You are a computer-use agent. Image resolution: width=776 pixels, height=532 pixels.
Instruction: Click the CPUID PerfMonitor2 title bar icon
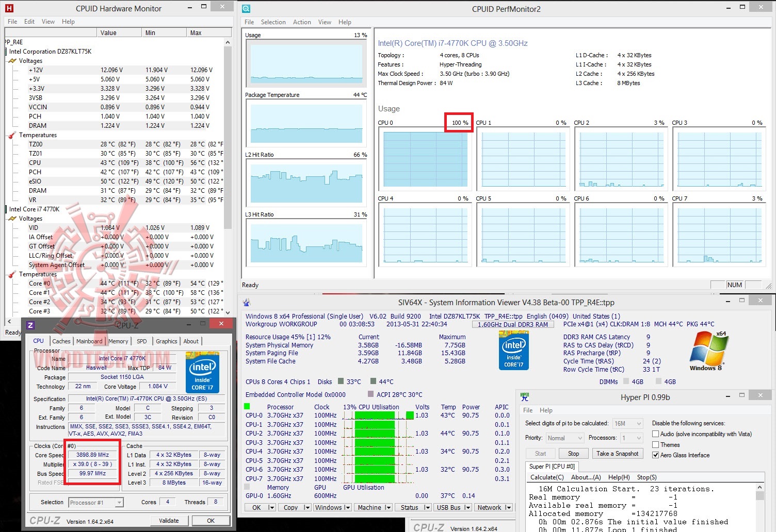point(247,9)
